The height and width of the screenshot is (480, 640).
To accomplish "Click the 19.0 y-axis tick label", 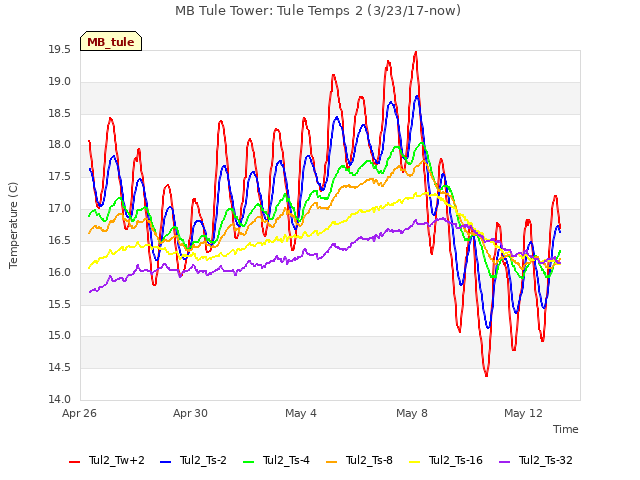I will 60,82.
